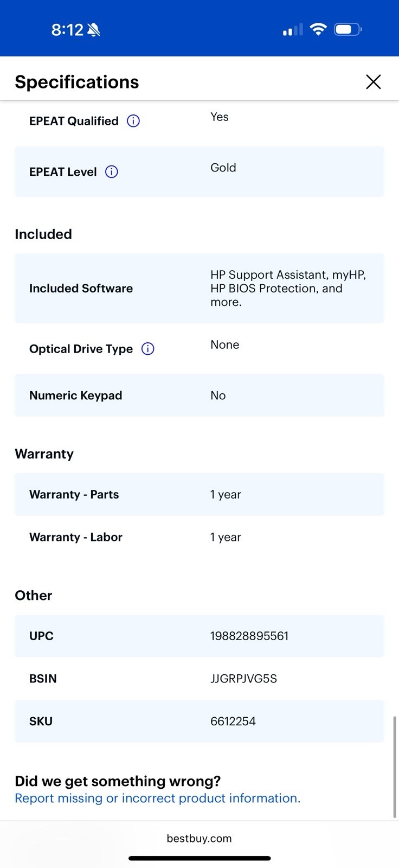Tap the silent mode bell icon
399x868 pixels.
point(94,30)
